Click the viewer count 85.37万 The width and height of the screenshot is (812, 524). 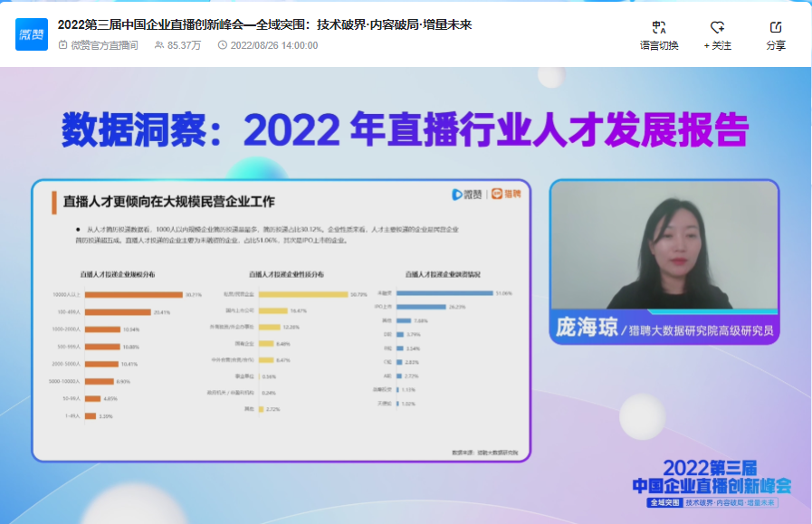tap(184, 45)
